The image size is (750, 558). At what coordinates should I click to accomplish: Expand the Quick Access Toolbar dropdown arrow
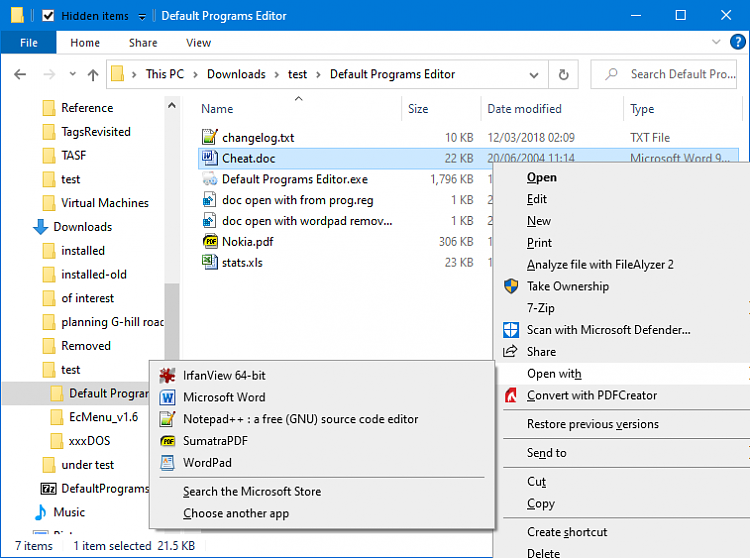click(x=142, y=17)
